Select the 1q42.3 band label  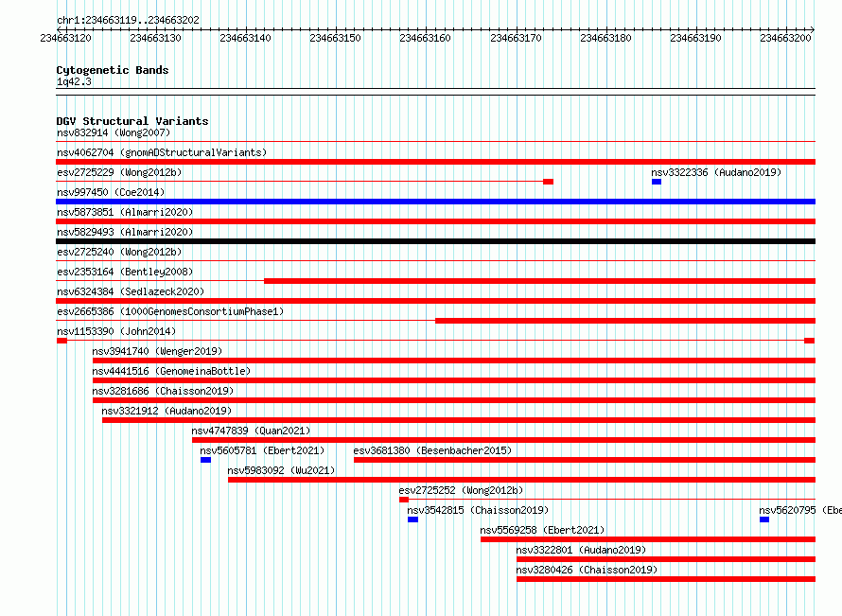(74, 81)
